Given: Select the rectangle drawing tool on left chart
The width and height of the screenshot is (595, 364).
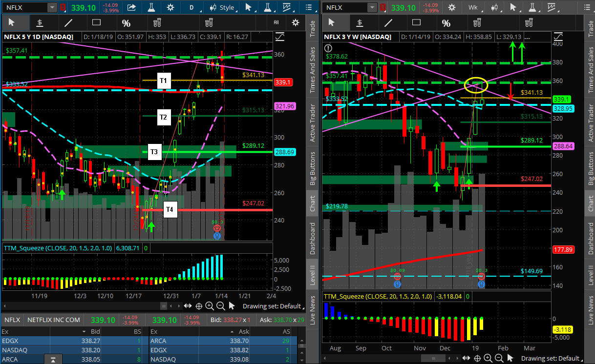Looking at the screenshot, I should 96,22.
